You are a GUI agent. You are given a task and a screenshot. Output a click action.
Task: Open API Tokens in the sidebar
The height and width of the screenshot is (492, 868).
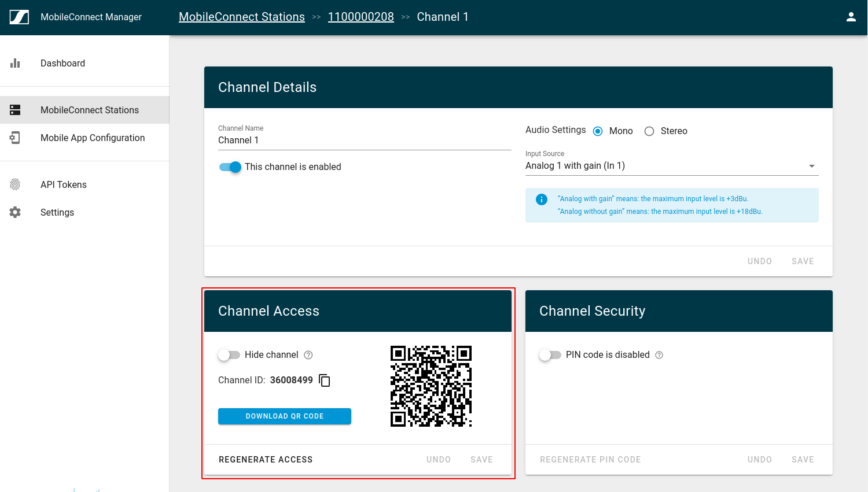(x=84, y=184)
